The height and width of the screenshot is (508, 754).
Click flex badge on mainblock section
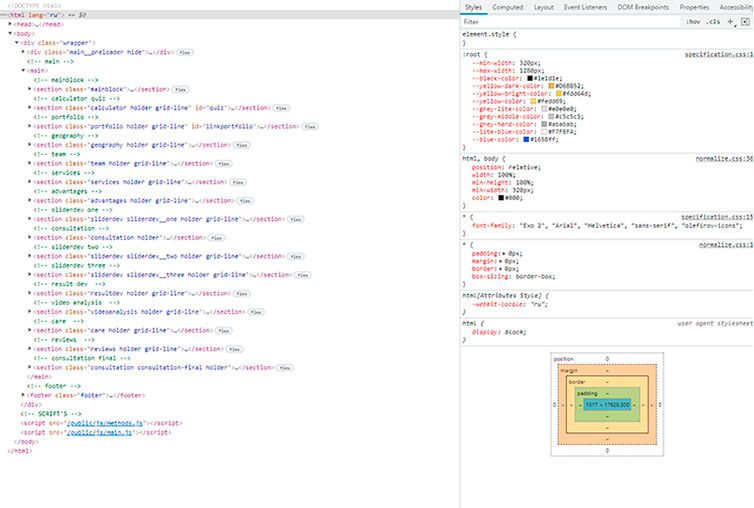coord(180,89)
